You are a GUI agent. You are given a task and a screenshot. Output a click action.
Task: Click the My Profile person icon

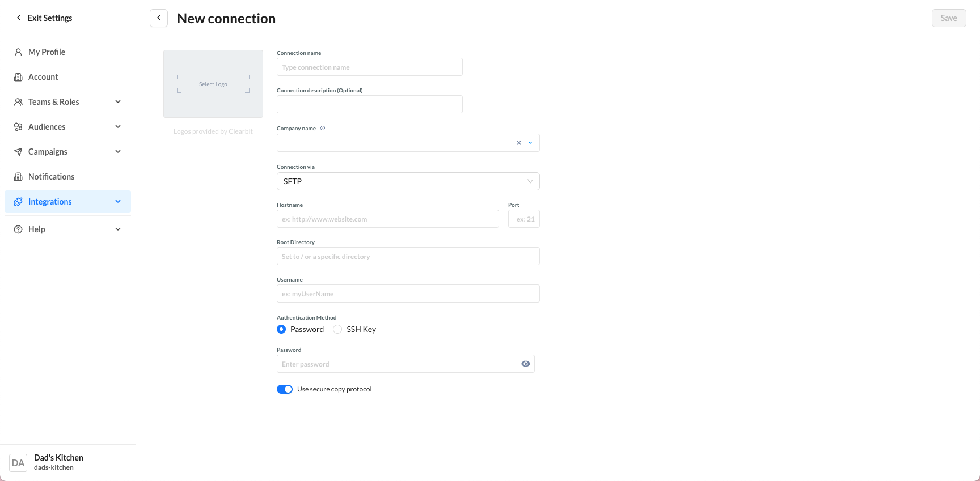coord(18,52)
